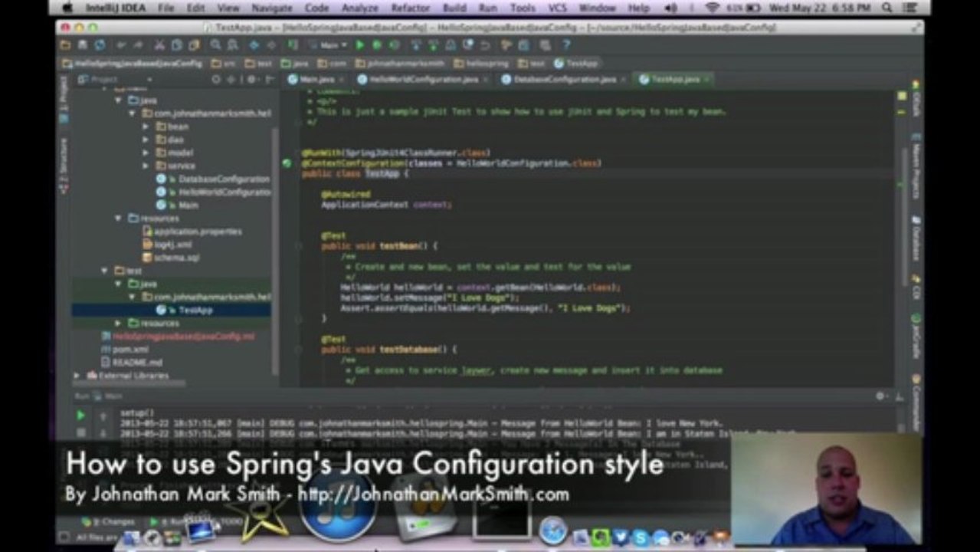Click scroll from source icon in Project panel

[x=217, y=79]
